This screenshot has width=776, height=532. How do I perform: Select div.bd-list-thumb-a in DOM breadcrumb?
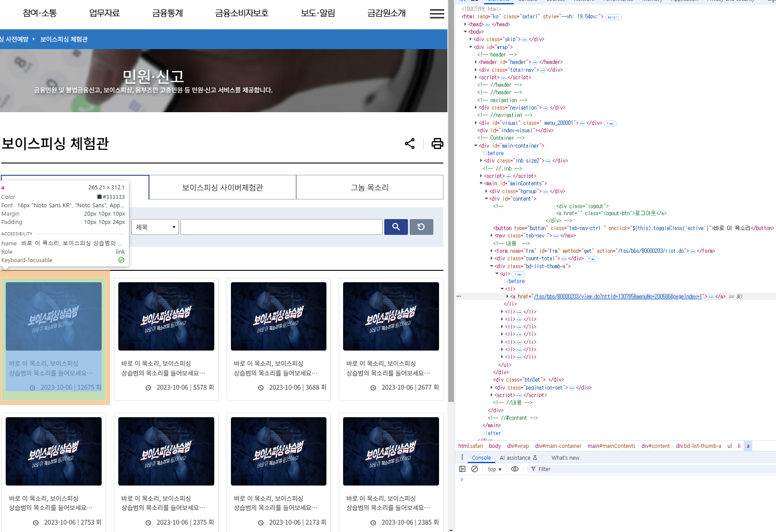pos(698,446)
